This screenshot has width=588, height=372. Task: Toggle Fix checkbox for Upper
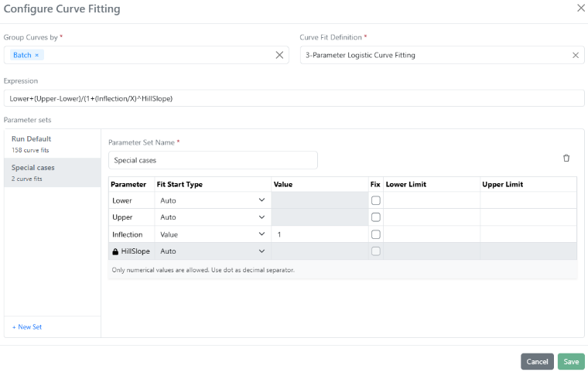point(376,217)
